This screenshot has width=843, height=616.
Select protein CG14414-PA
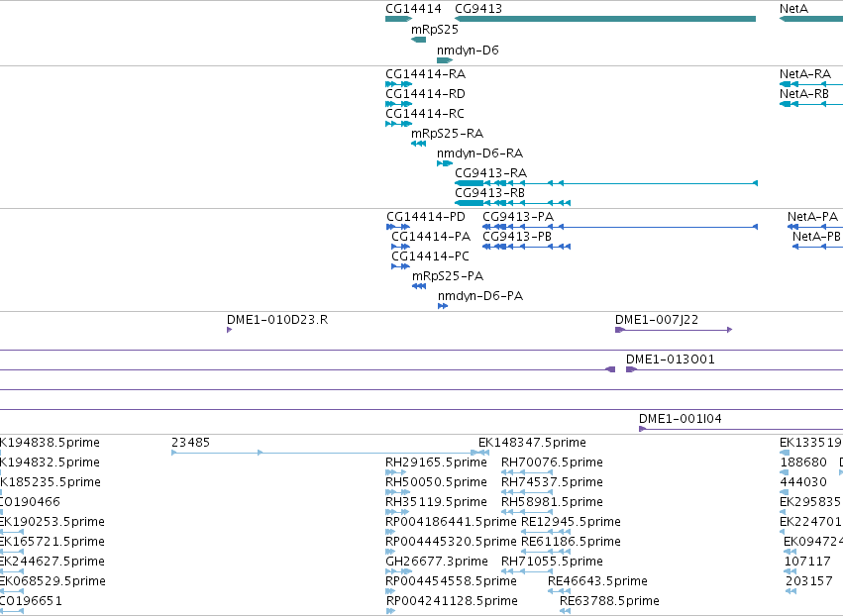point(431,237)
